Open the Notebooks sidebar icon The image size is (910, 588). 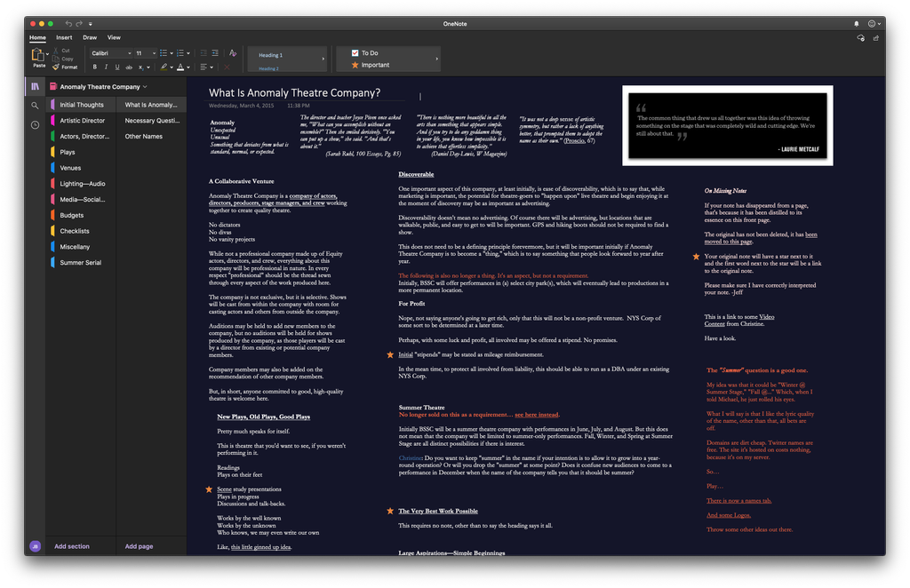[x=36, y=86]
